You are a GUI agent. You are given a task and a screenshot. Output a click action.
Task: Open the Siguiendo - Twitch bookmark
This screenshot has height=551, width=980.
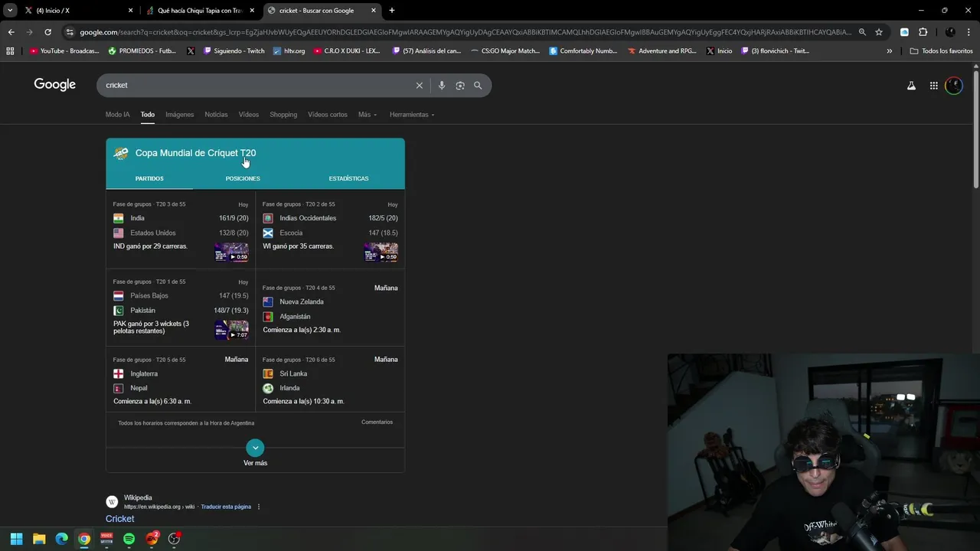click(234, 51)
